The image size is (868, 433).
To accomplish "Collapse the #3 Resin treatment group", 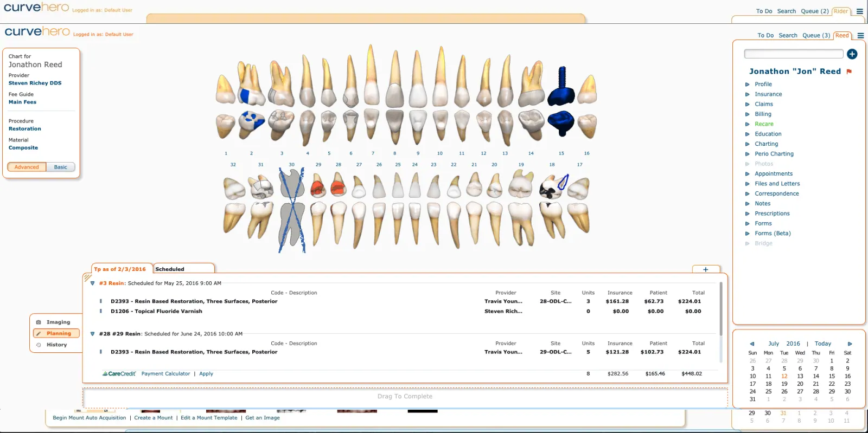I will [x=93, y=283].
